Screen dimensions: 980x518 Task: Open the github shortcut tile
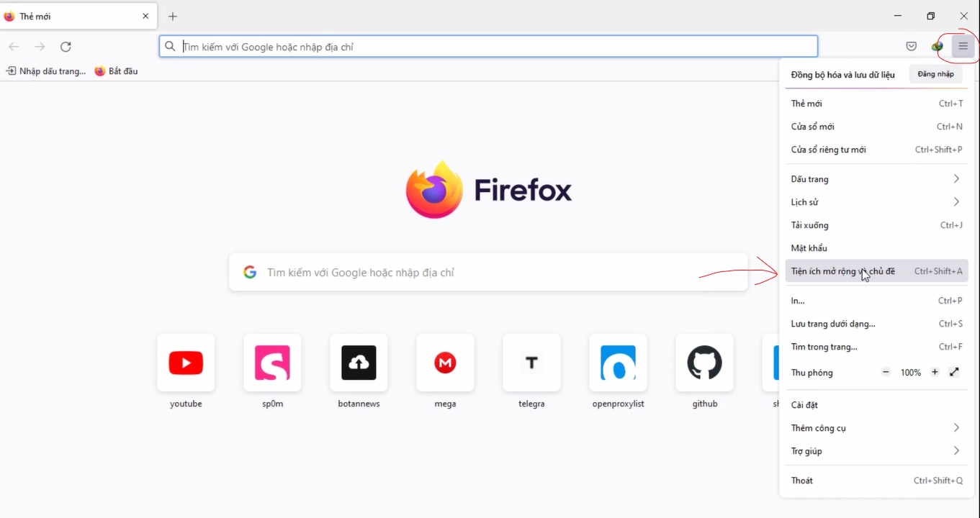[x=704, y=363]
